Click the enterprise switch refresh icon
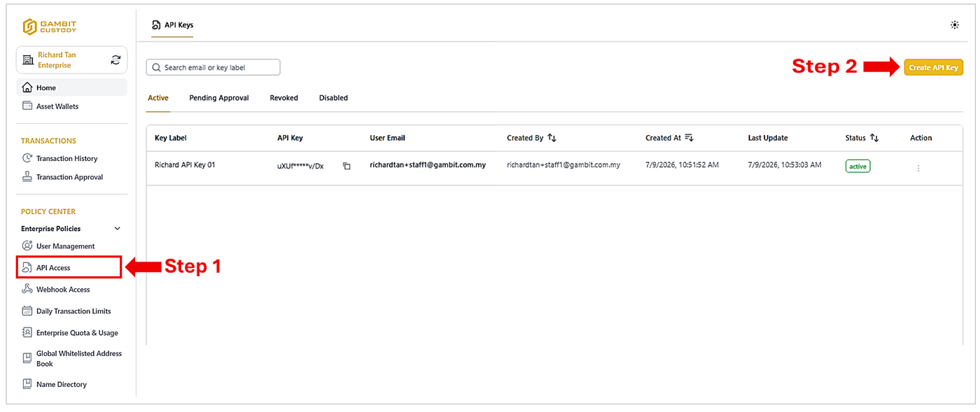 115,60
